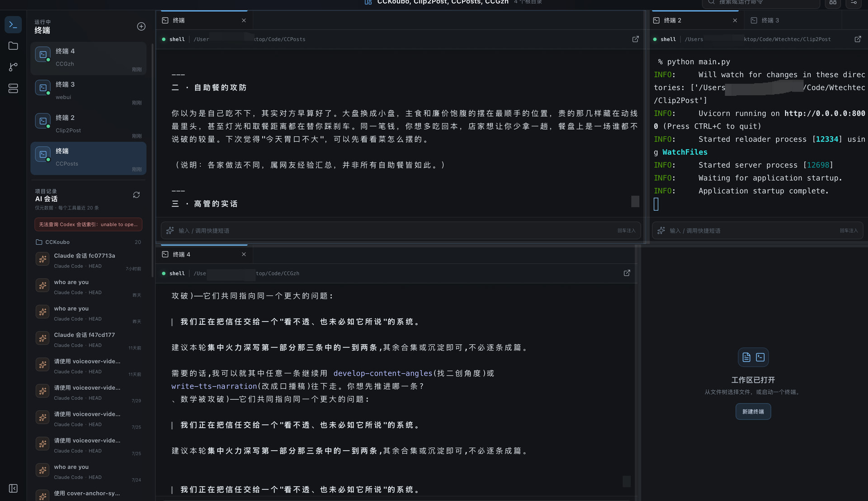Open 'who are you' session dated 7/24
Image resolution: width=868 pixels, height=501 pixels.
(88, 472)
